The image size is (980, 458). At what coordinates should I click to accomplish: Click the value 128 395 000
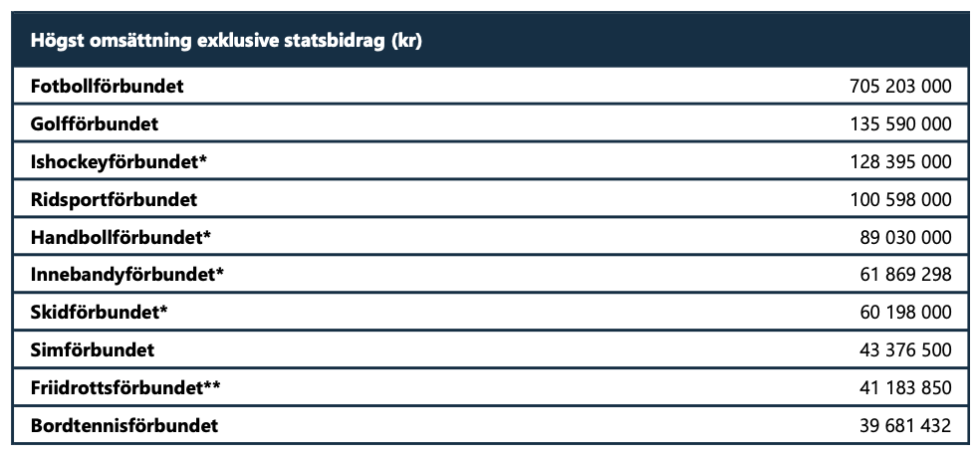pyautogui.click(x=900, y=162)
